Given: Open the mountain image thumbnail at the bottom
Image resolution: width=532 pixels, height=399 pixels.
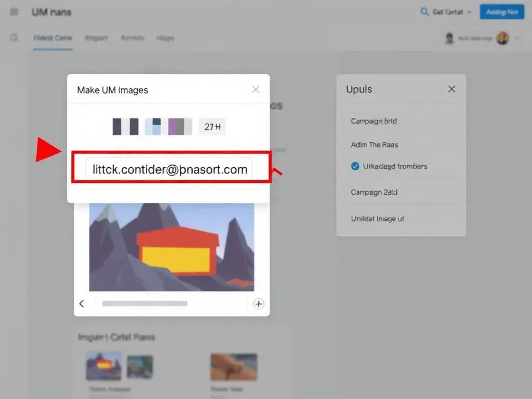Looking at the screenshot, I should 104,366.
